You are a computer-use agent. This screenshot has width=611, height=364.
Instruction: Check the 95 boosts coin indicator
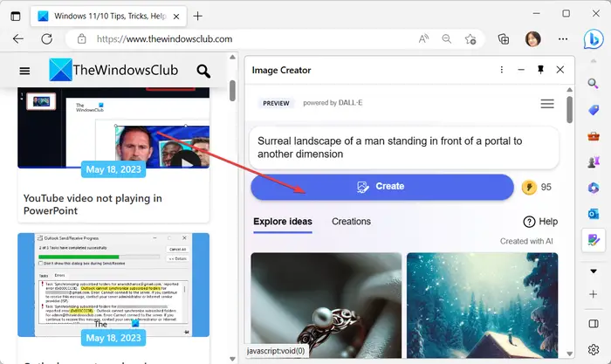click(537, 187)
